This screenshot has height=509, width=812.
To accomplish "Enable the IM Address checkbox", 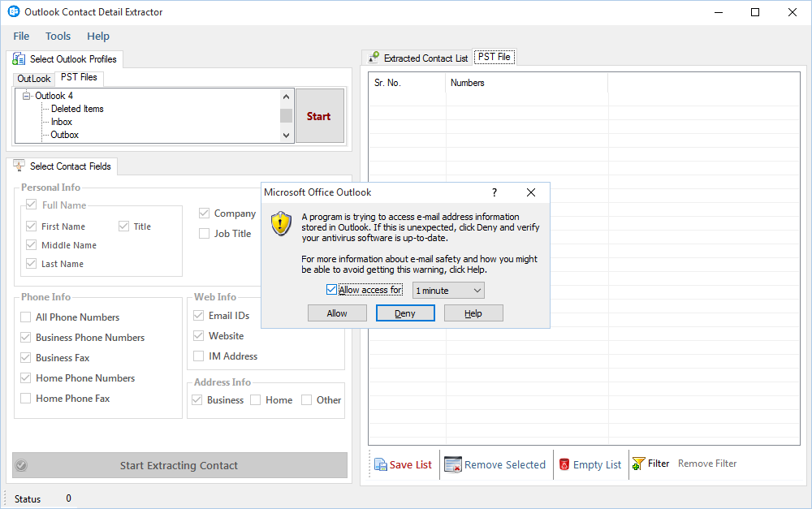I will (x=198, y=356).
